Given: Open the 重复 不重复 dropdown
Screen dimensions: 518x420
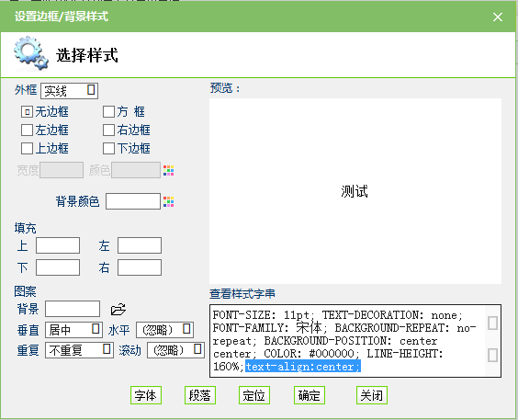Looking at the screenshot, I should (x=79, y=350).
